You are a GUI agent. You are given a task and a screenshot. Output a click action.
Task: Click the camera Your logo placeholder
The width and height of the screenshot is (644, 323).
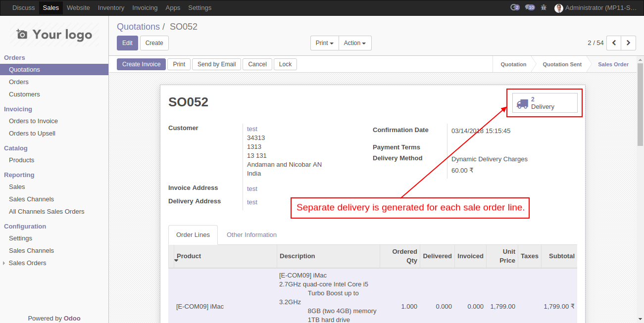point(54,34)
